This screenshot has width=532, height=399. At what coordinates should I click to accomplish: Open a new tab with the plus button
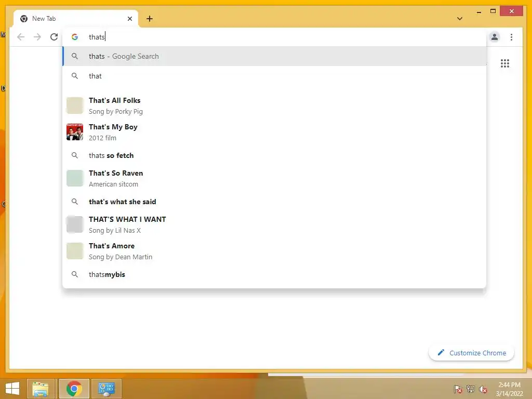[x=150, y=19]
